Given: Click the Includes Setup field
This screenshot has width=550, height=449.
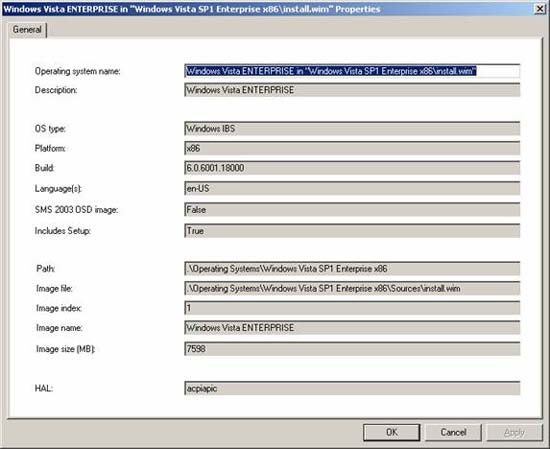Looking at the screenshot, I should point(352,230).
